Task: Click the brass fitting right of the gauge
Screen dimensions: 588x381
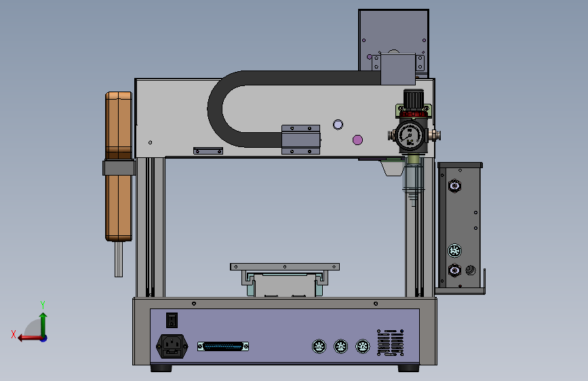Action: click(x=436, y=135)
